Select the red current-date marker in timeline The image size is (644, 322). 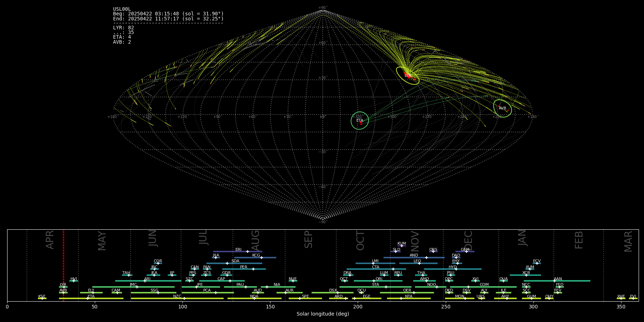point(63,265)
